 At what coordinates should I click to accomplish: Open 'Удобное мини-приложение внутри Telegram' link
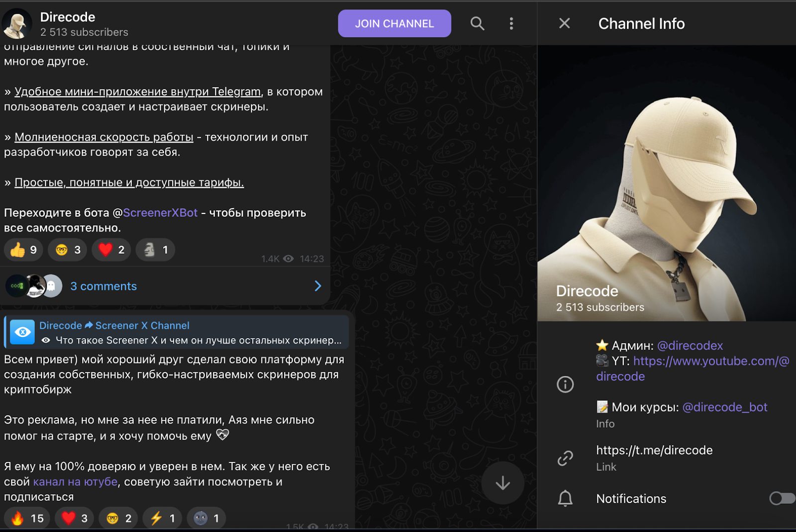point(138,91)
